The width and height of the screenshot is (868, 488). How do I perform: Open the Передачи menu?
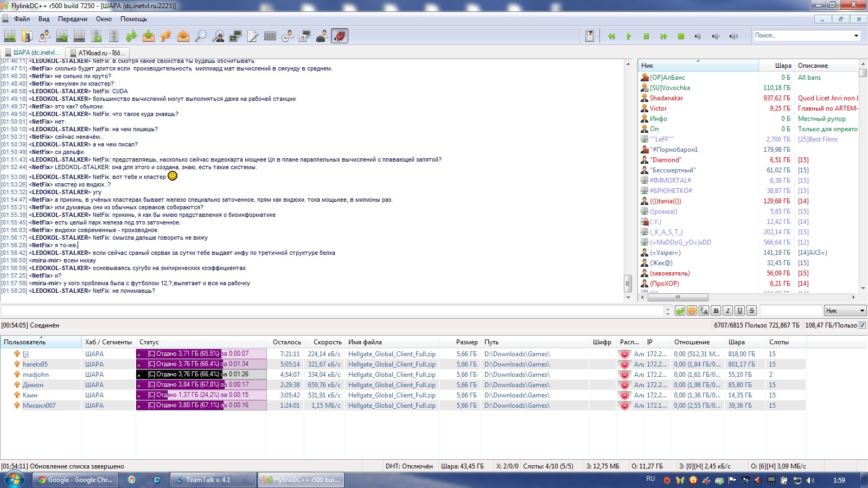click(73, 19)
